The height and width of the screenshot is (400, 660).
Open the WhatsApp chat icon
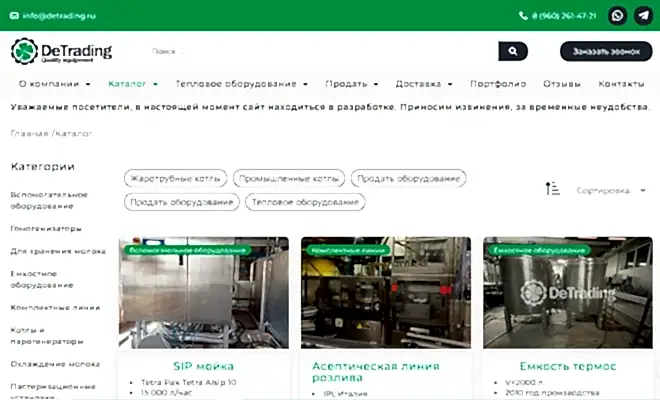[617, 16]
